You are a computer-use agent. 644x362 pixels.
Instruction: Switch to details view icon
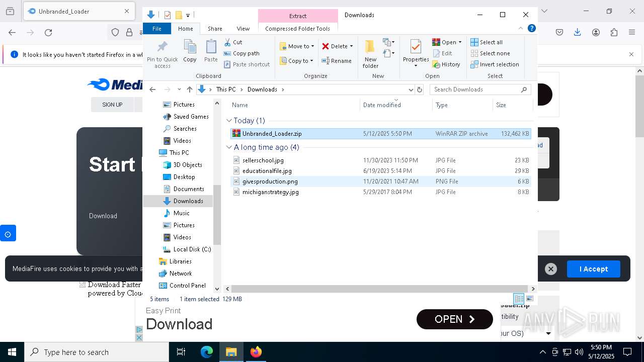(519, 299)
